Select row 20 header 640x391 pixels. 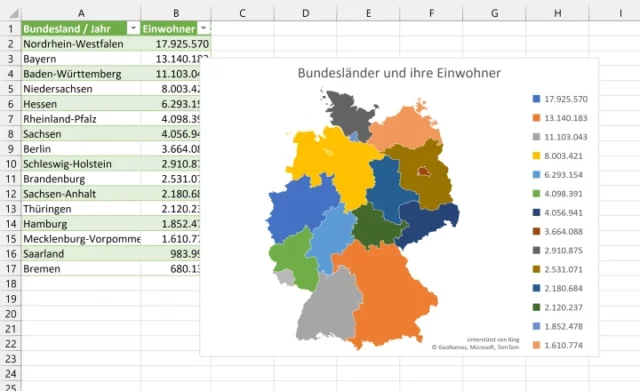pos(11,314)
